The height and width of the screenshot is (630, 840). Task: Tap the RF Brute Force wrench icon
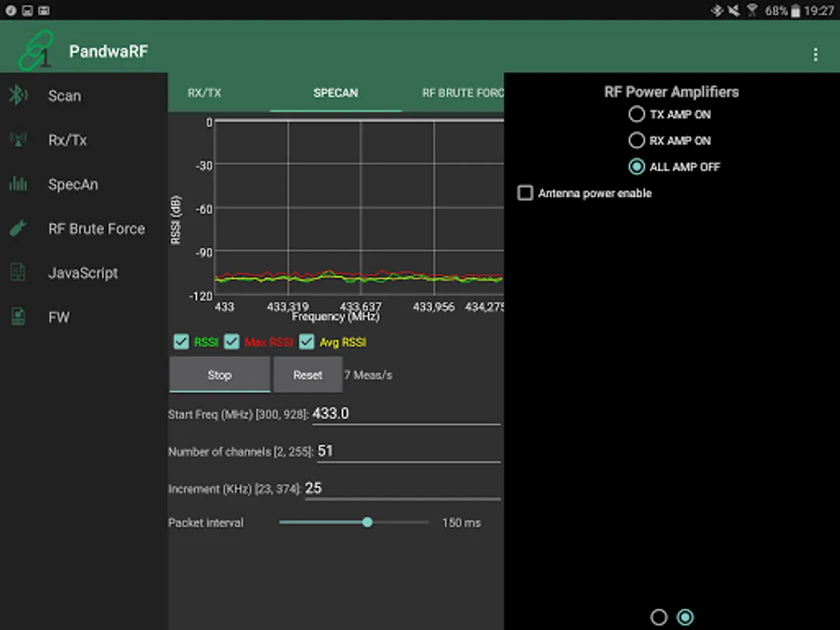[17, 228]
